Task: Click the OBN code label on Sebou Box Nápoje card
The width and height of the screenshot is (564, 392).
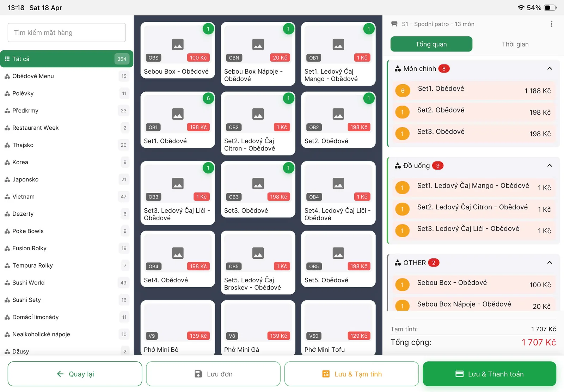Action: (x=234, y=58)
